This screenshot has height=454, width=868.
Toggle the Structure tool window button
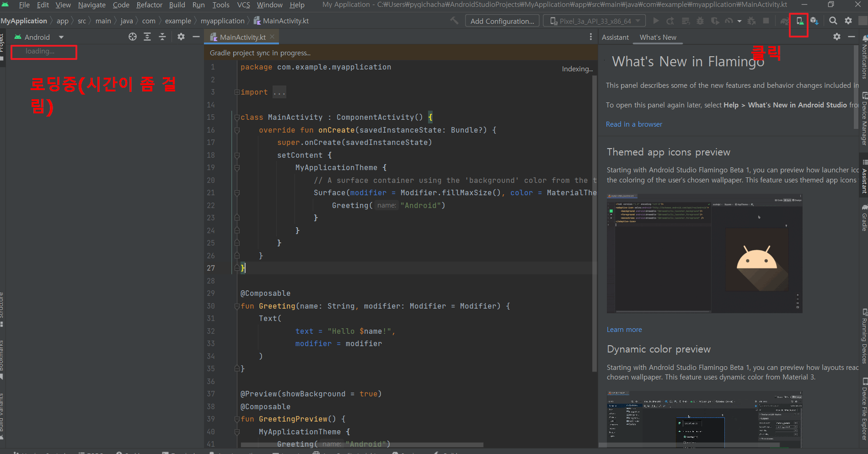click(x=2, y=310)
